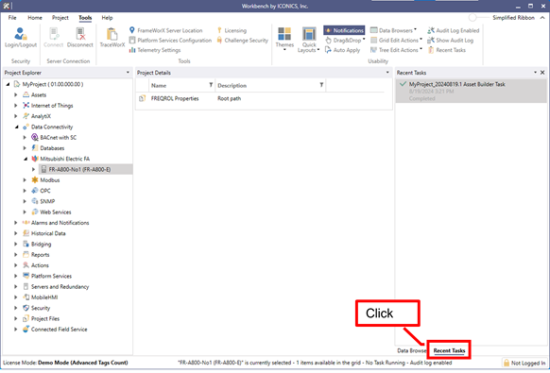Viewport: 550px width, 373px height.
Task: Toggle Drag&Drop option
Action: (x=345, y=40)
